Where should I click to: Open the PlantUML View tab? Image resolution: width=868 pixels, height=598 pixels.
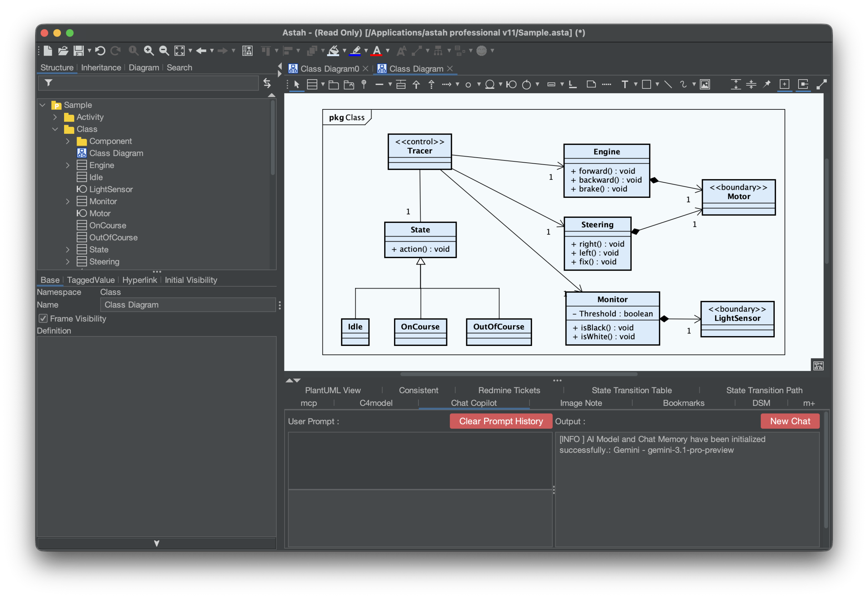pyautogui.click(x=333, y=390)
